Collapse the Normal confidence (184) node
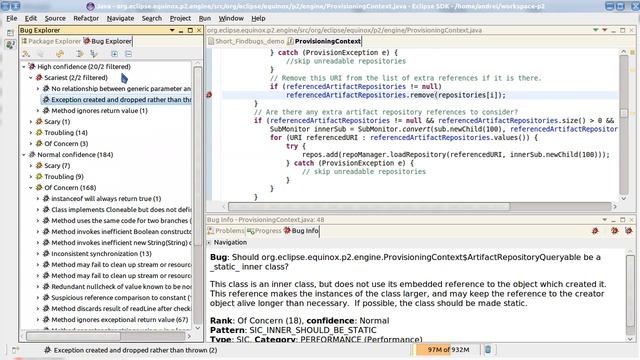Image resolution: width=640 pixels, height=360 pixels. pyautogui.click(x=24, y=155)
